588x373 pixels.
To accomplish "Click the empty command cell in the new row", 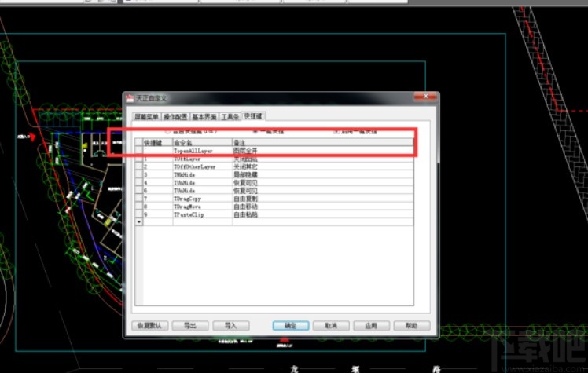I will (203, 221).
